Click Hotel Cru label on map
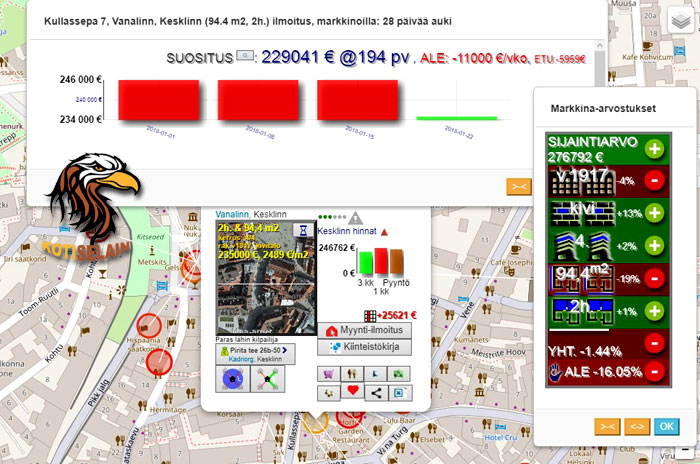The image size is (700, 464). click(x=501, y=437)
